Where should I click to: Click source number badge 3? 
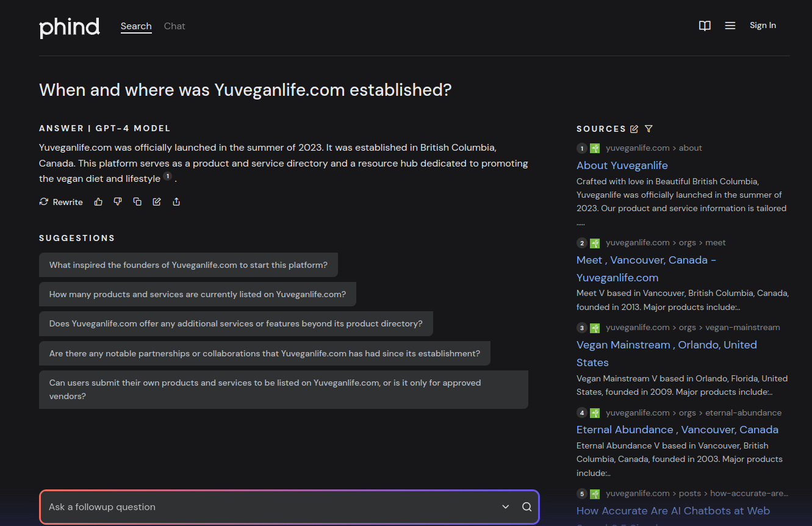point(582,328)
